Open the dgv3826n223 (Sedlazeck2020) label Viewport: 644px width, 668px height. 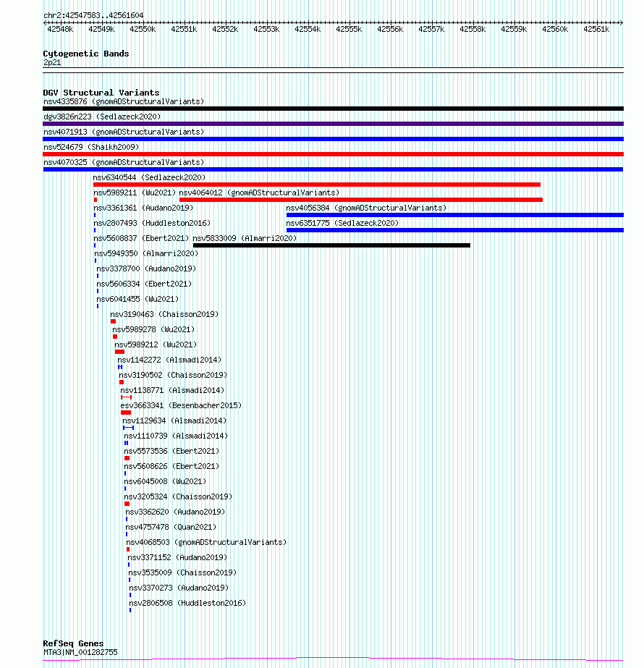coord(102,117)
